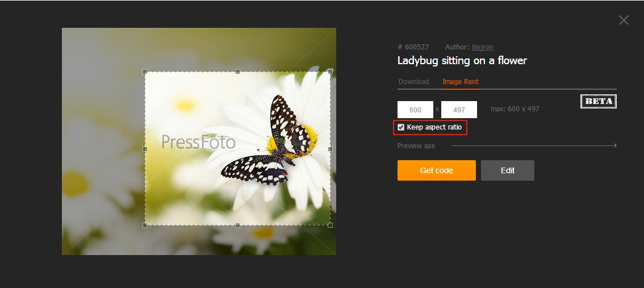This screenshot has height=288, width=644.
Task: Click the bottom-center crop handle
Action: (237, 225)
